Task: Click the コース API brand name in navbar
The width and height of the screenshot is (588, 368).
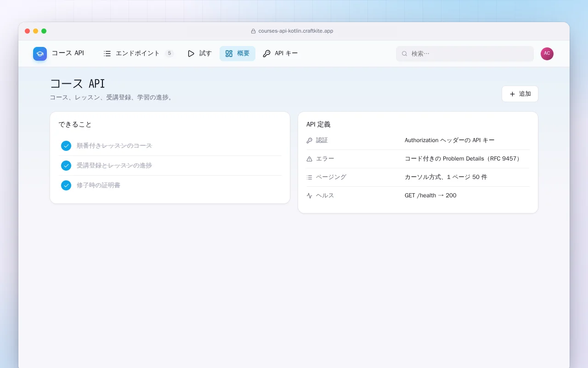Action: [x=68, y=53]
